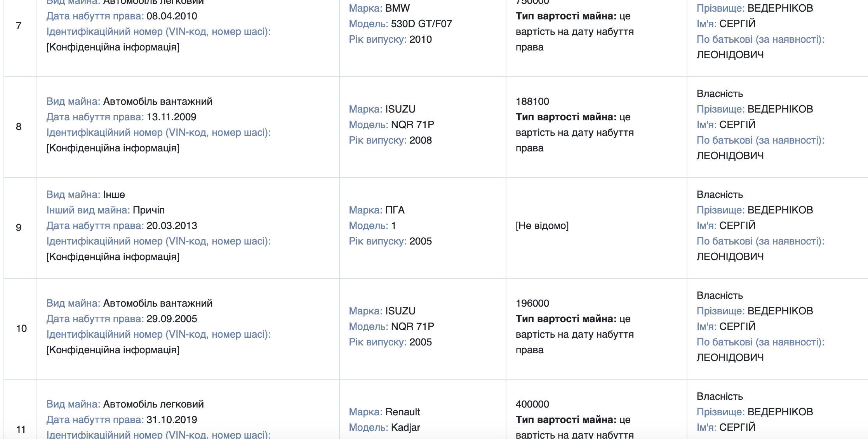Click row number 10 cell
The width and height of the screenshot is (868, 439).
point(20,329)
